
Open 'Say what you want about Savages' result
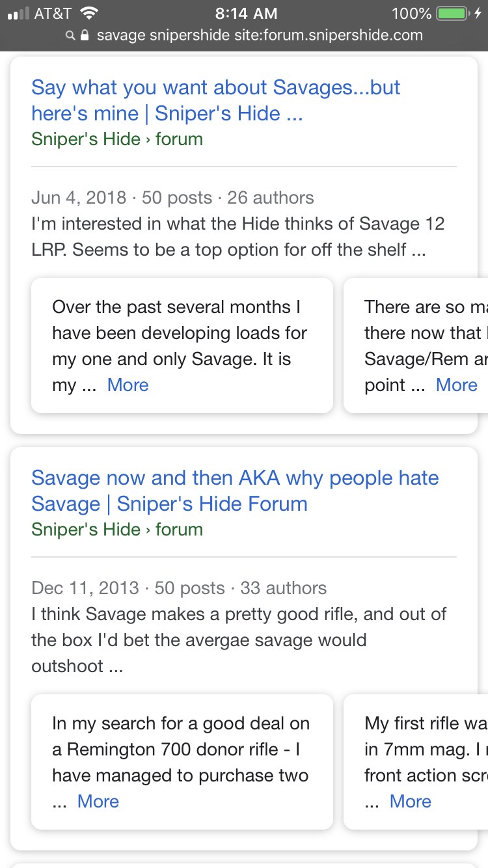click(x=215, y=100)
